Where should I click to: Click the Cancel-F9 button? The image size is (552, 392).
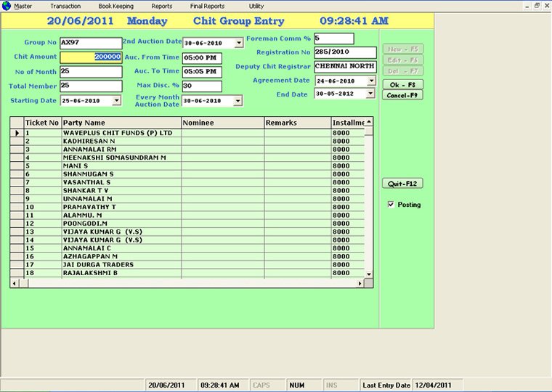[402, 95]
